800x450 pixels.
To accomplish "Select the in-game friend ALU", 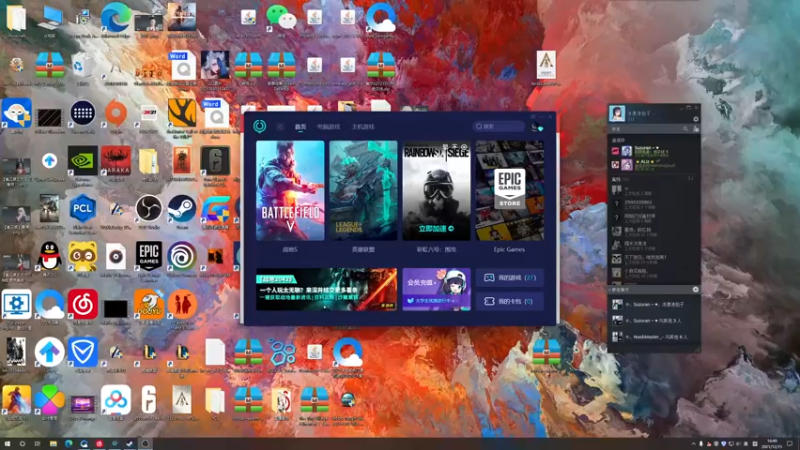I will [654, 164].
